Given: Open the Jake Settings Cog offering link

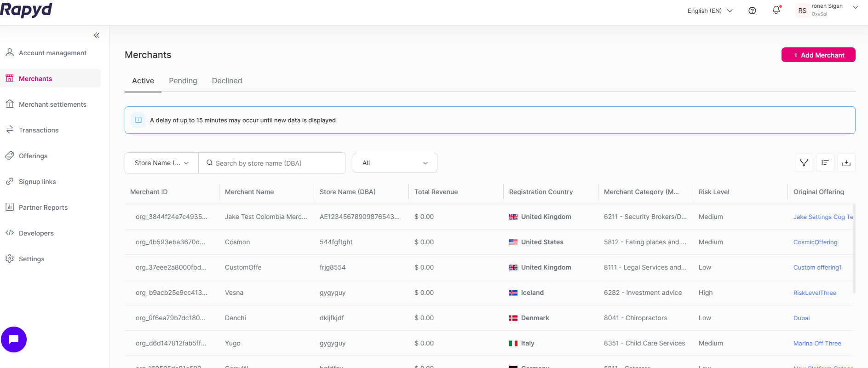Looking at the screenshot, I should (x=823, y=217).
